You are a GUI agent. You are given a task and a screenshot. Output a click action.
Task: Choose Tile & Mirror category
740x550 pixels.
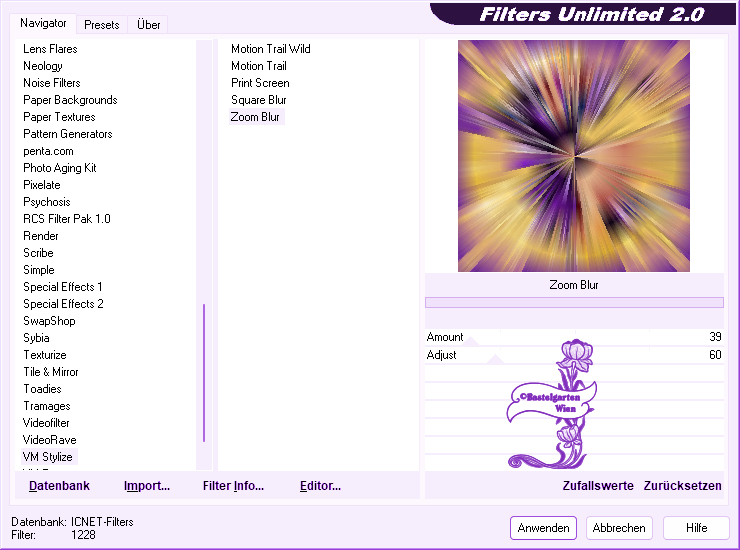click(x=50, y=372)
